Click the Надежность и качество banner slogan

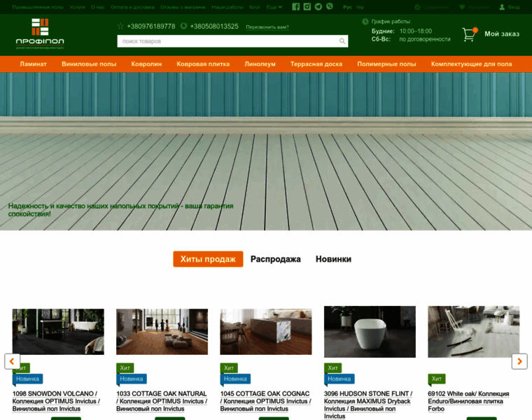click(121, 210)
